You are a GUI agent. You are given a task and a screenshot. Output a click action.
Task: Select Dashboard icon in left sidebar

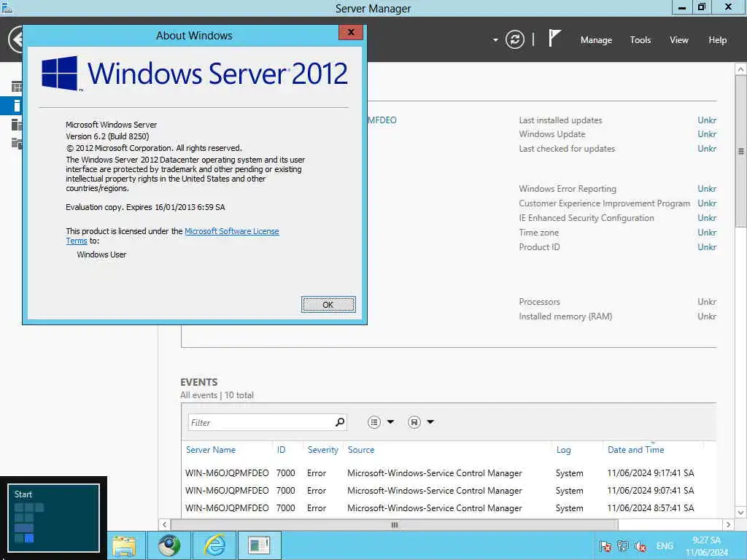click(17, 87)
